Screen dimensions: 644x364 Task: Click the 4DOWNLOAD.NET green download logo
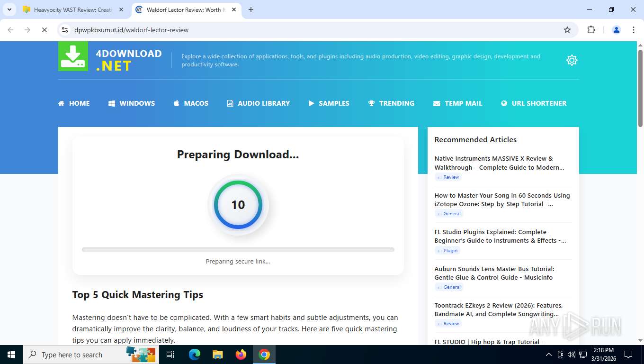[x=73, y=56]
